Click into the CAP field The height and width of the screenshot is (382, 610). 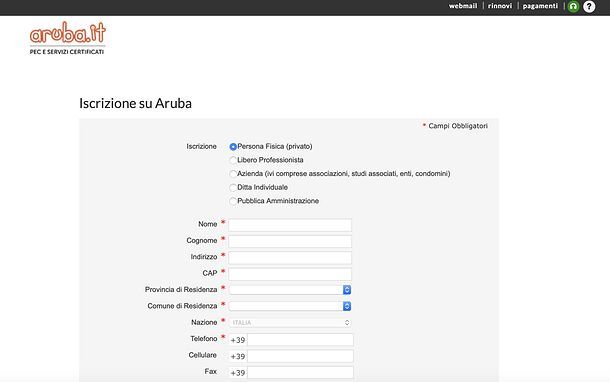290,274
